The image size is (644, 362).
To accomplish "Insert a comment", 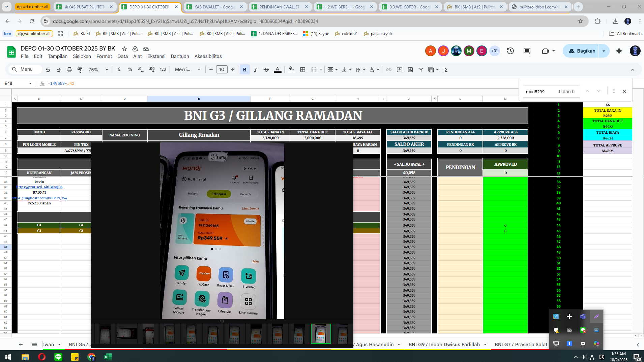I will (400, 70).
